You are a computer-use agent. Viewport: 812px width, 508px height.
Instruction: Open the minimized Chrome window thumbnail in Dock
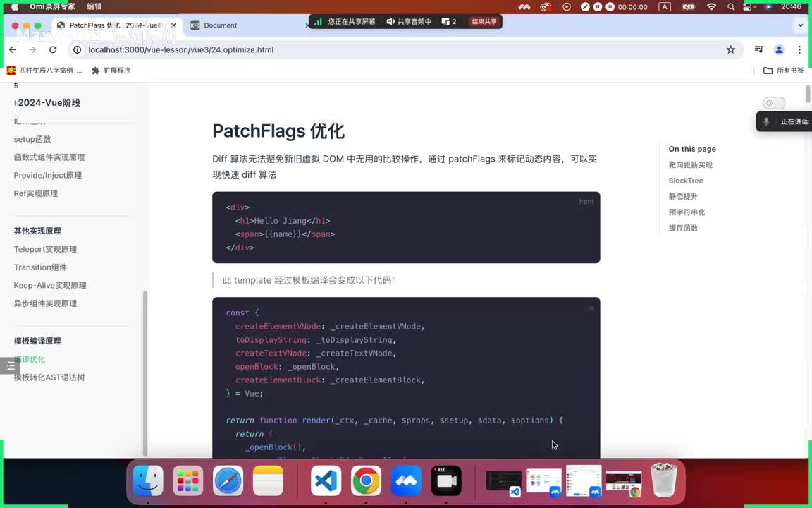click(x=624, y=480)
